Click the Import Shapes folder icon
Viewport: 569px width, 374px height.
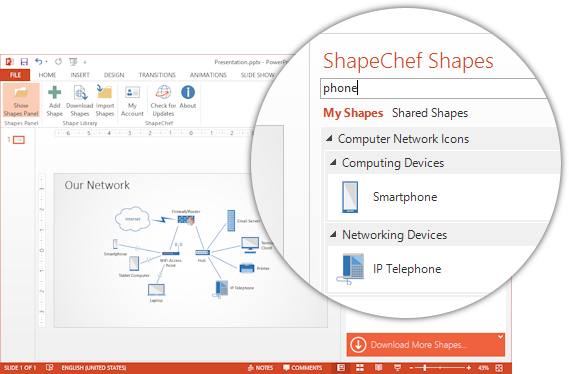(x=105, y=91)
